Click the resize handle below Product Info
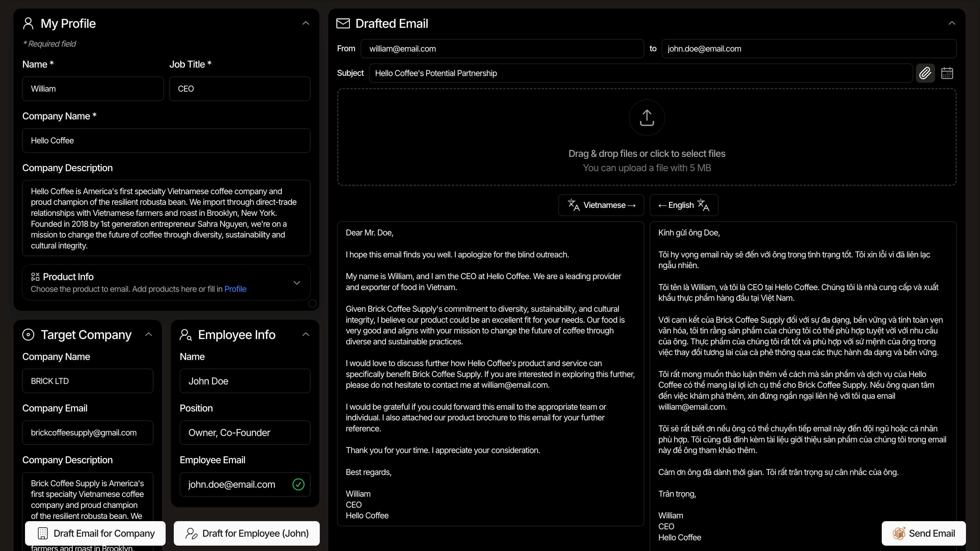Viewport: 980px width, 551px height. [312, 304]
